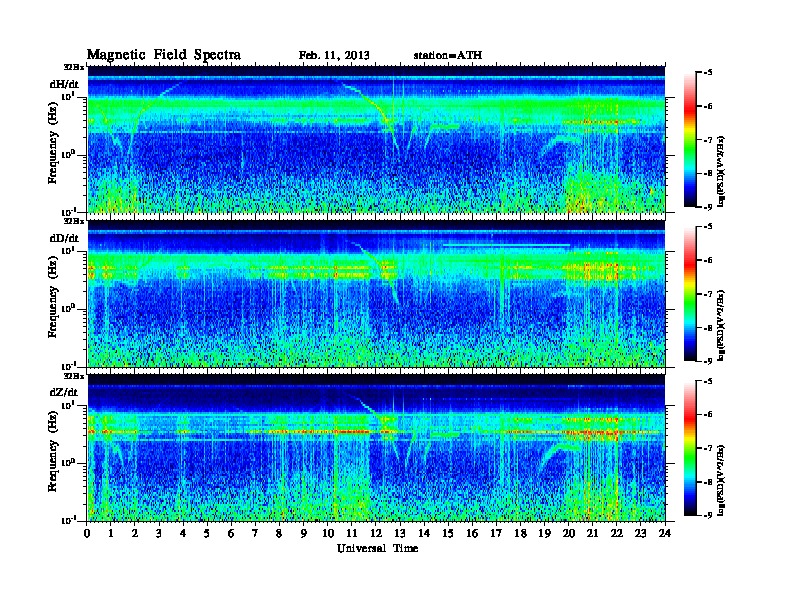Click hour 10 on the time axis

pyautogui.click(x=328, y=533)
